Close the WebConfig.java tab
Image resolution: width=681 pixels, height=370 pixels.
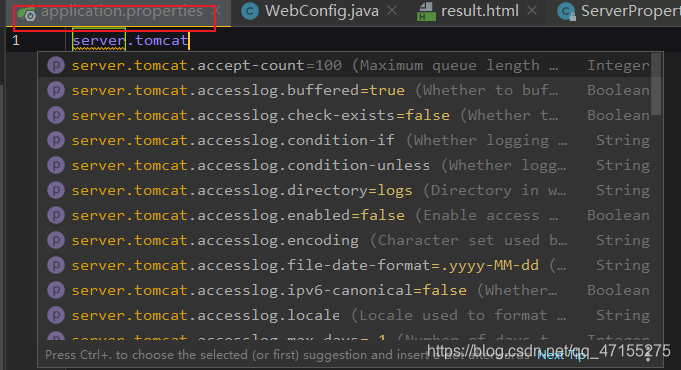392,10
